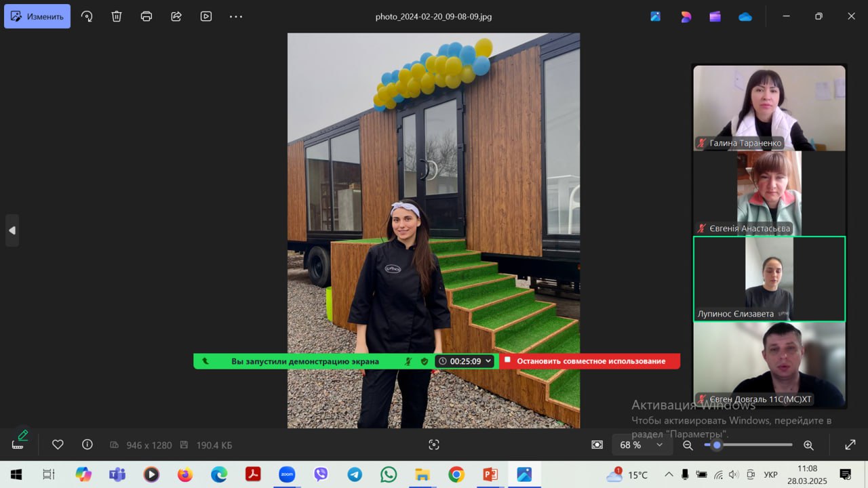Open the media player taskbar icon
Viewport: 868px width, 488px height.
[151, 474]
